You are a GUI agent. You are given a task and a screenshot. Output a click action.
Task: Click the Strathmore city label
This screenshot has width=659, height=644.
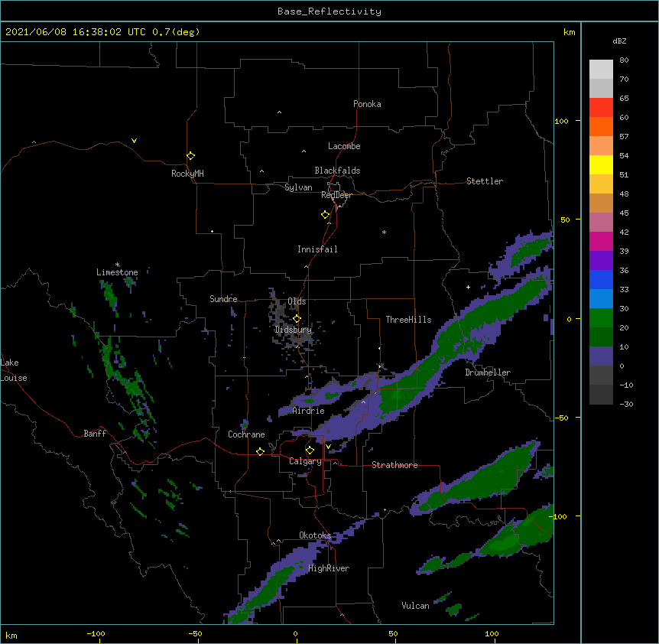coord(394,465)
